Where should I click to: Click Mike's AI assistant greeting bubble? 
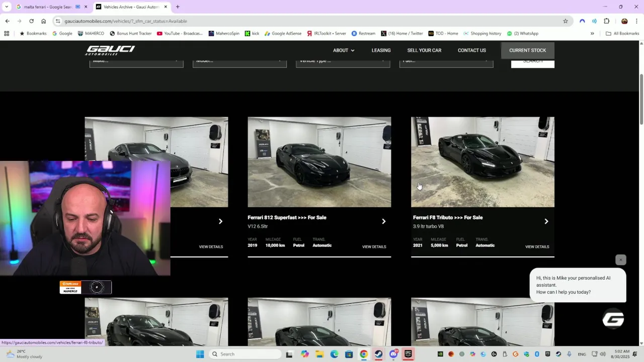coord(578,285)
